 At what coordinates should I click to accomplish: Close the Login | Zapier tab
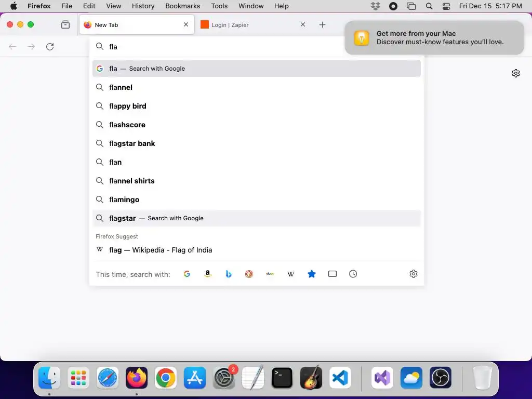click(x=303, y=24)
